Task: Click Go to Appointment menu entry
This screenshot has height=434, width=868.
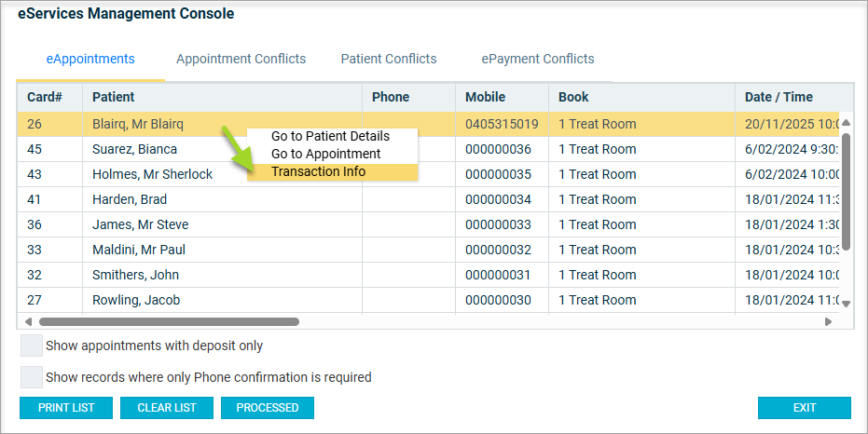Action: (325, 154)
